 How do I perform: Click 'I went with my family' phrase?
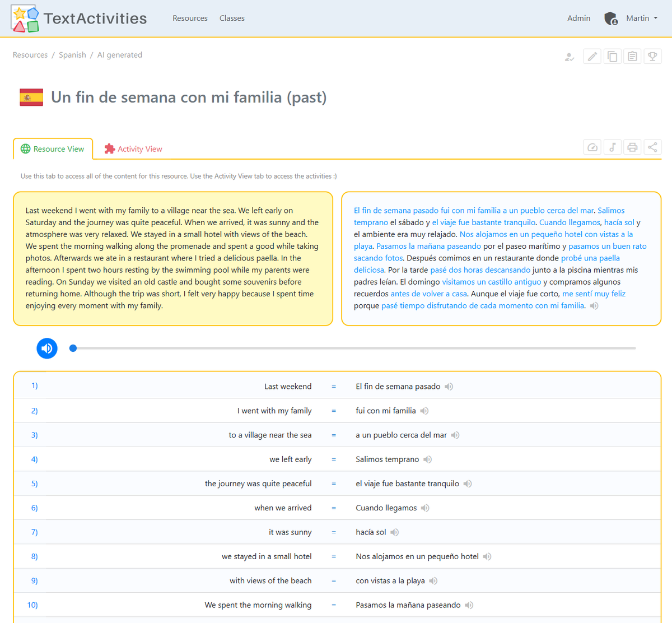click(274, 411)
